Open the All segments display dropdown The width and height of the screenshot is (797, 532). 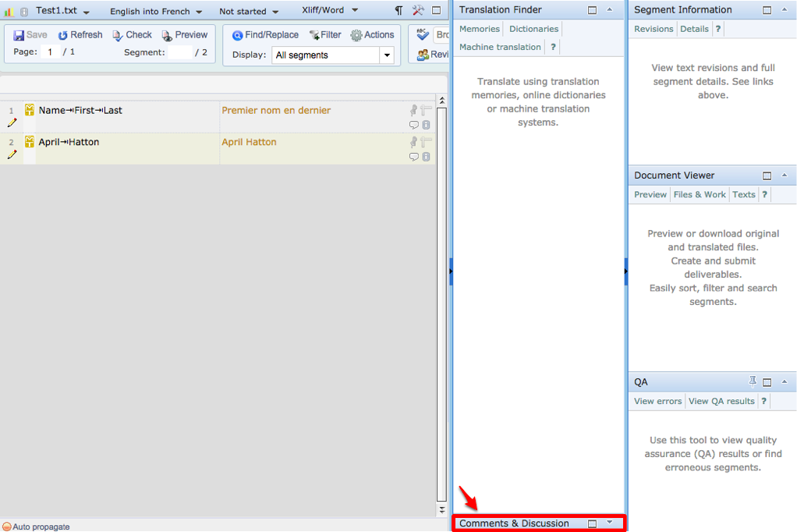point(387,55)
